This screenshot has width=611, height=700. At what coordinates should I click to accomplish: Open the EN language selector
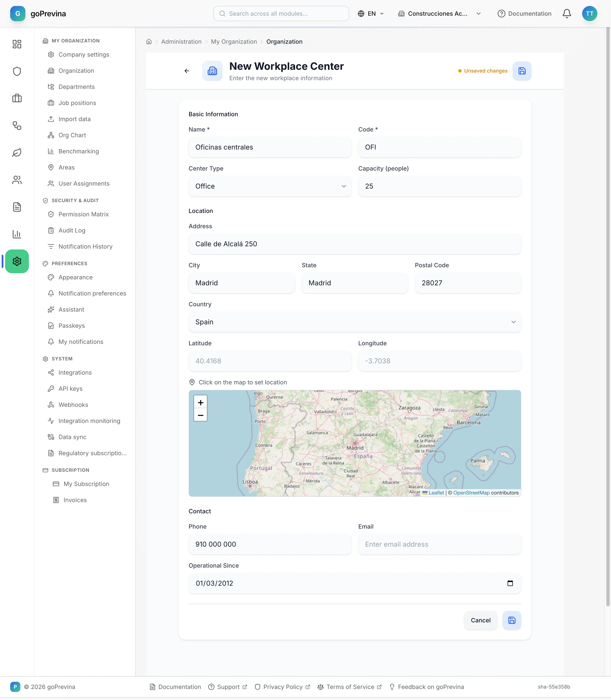click(371, 14)
